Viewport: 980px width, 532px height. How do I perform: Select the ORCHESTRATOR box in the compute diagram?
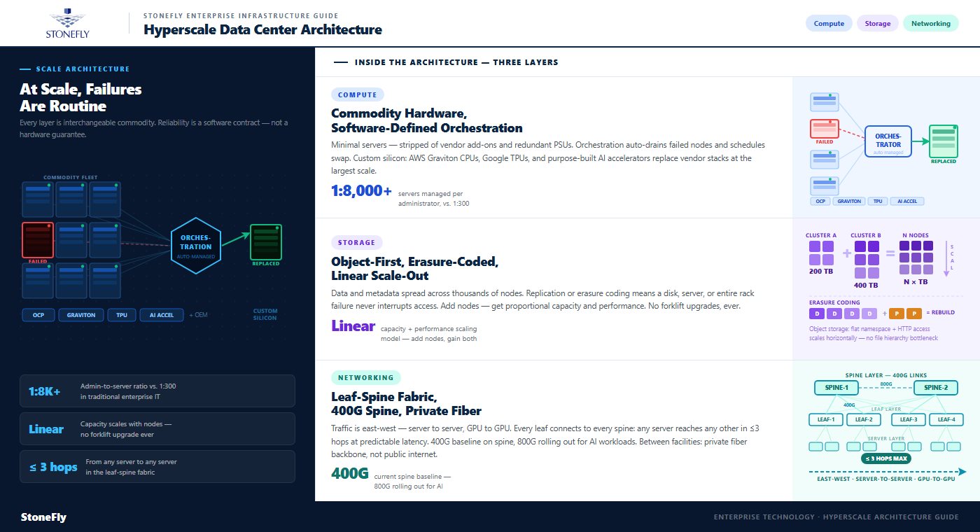coord(888,141)
